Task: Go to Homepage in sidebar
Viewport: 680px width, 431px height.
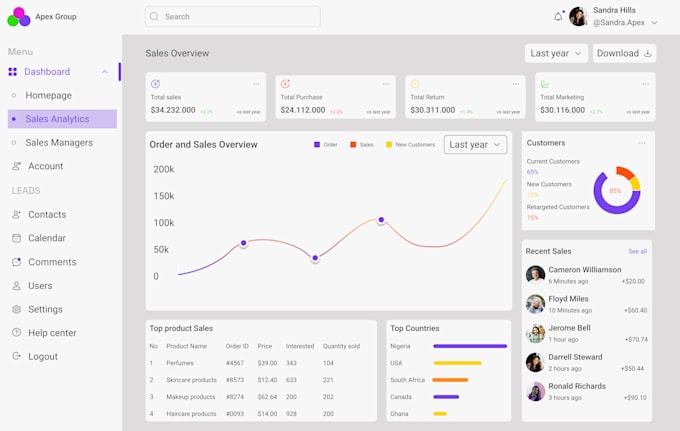Action: 48,95
